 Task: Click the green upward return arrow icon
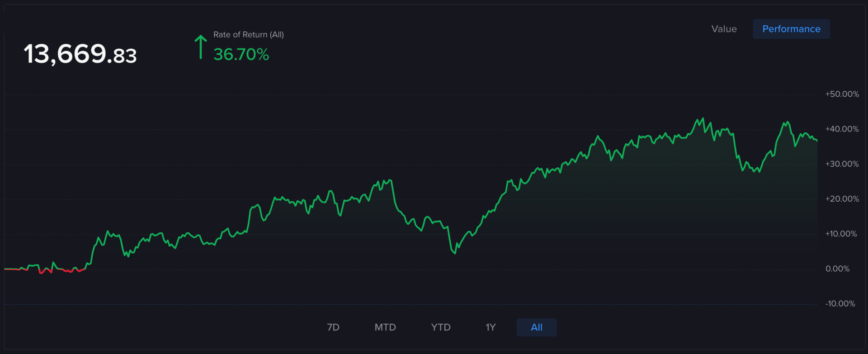pyautogui.click(x=201, y=47)
